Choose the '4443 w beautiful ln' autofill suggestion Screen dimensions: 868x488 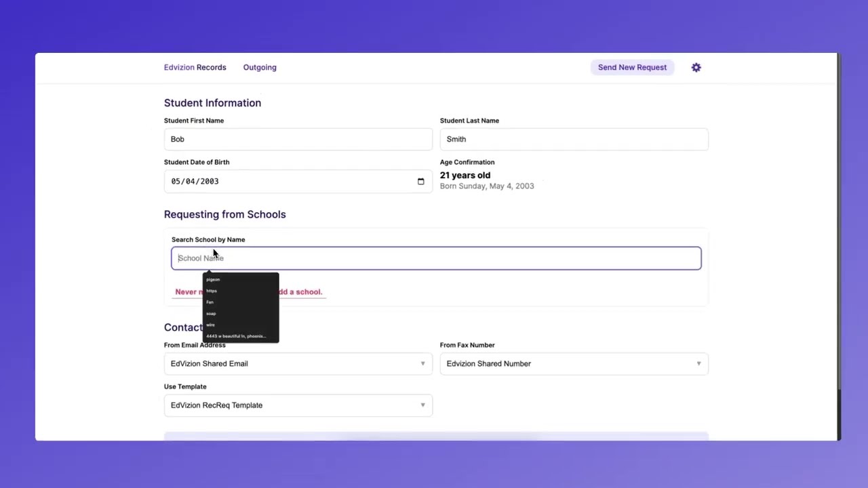(x=241, y=336)
